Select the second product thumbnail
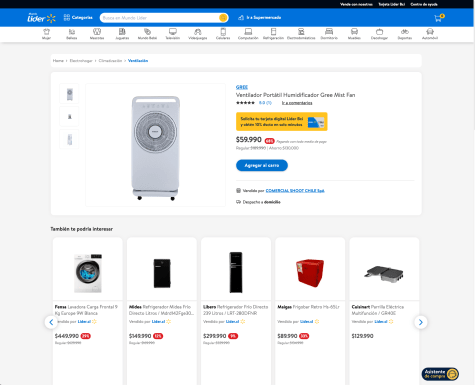The height and width of the screenshot is (385, 475). point(69,116)
